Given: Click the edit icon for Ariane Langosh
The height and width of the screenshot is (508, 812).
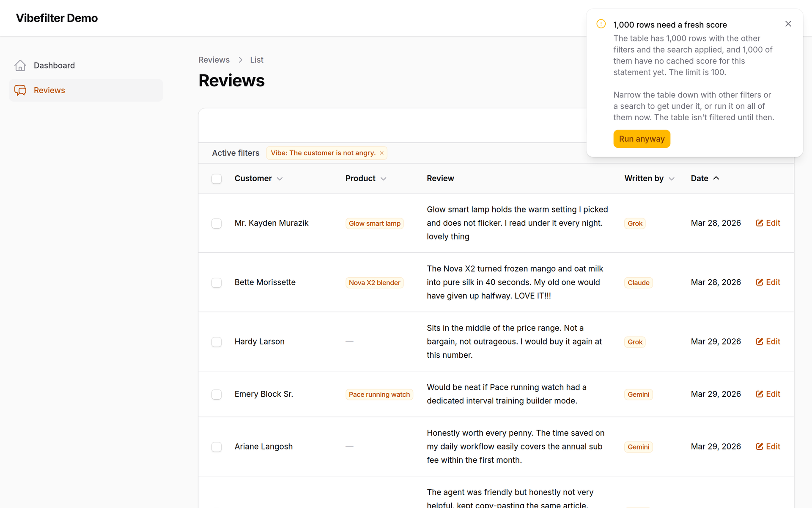Looking at the screenshot, I should pos(760,447).
